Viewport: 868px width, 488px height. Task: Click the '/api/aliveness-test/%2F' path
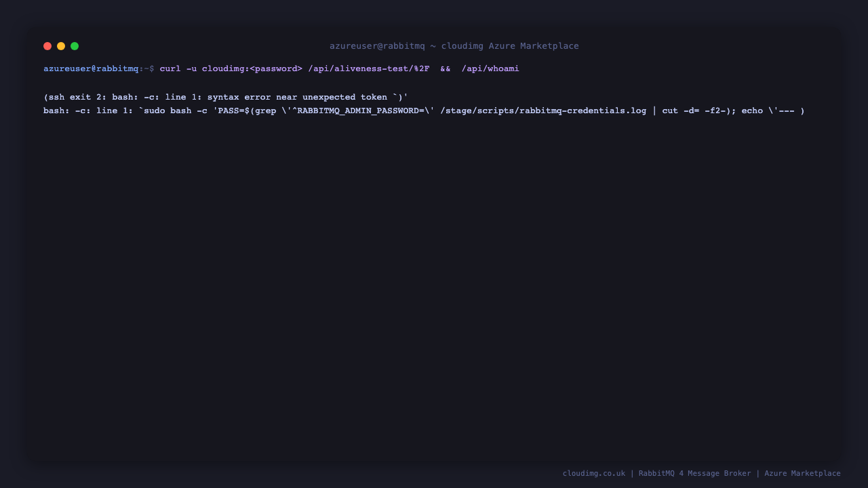(x=369, y=69)
